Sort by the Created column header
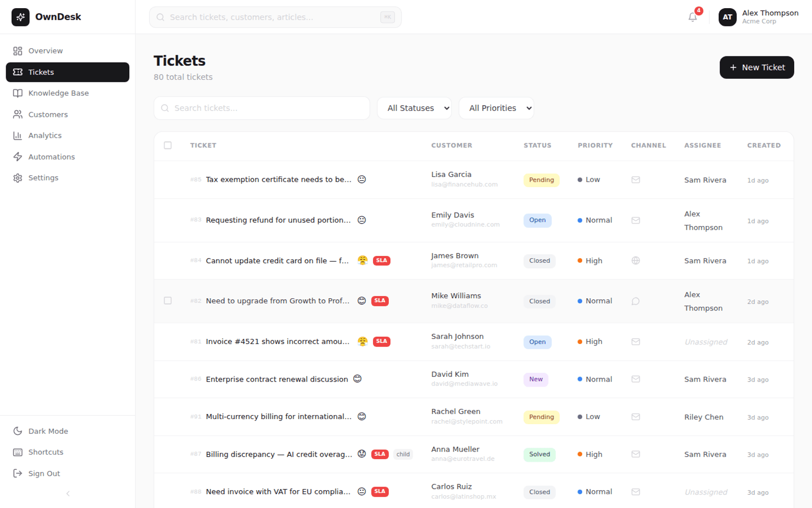 point(764,145)
